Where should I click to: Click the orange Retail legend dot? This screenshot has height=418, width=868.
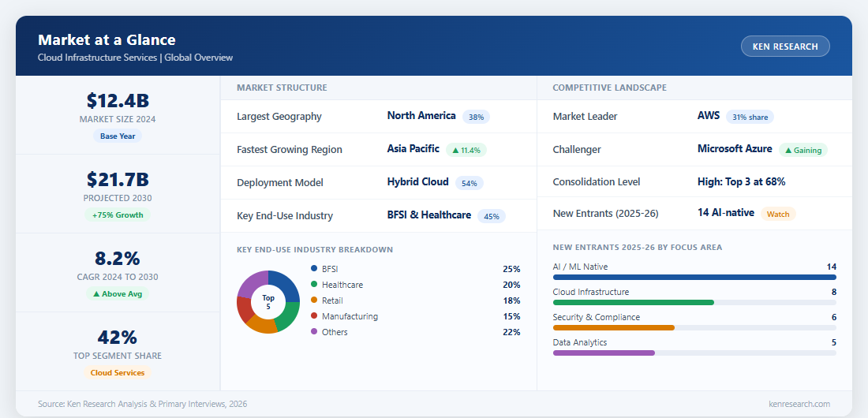[314, 300]
